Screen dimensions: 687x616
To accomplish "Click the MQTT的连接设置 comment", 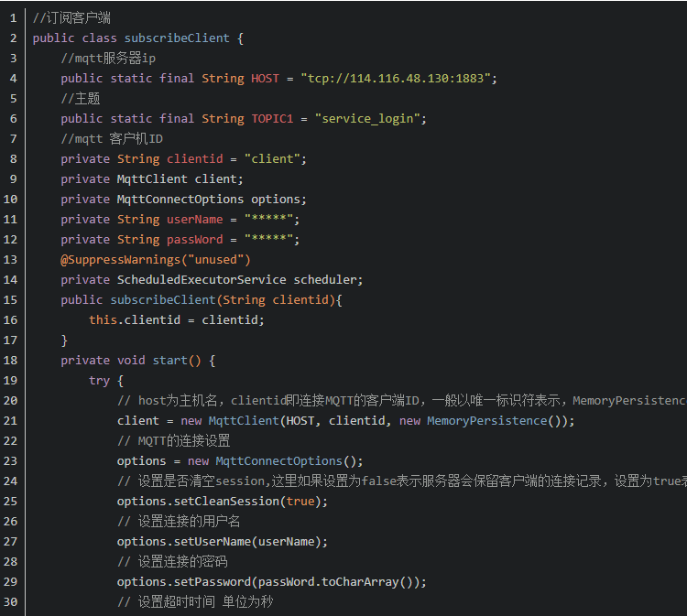I will point(173,441).
